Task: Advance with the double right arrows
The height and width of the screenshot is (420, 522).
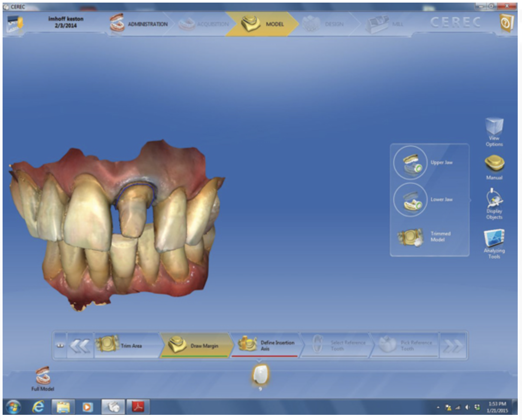Action: tap(452, 346)
